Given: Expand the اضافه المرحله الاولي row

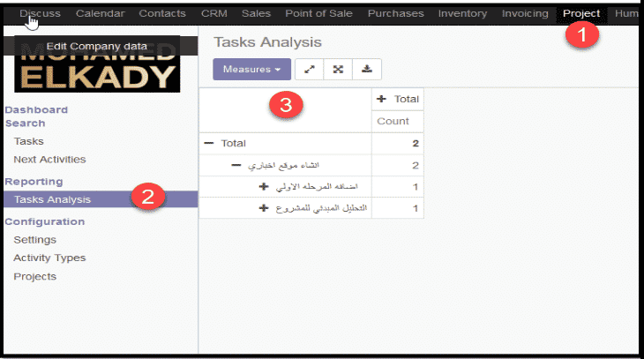Looking at the screenshot, I should pos(264,187).
